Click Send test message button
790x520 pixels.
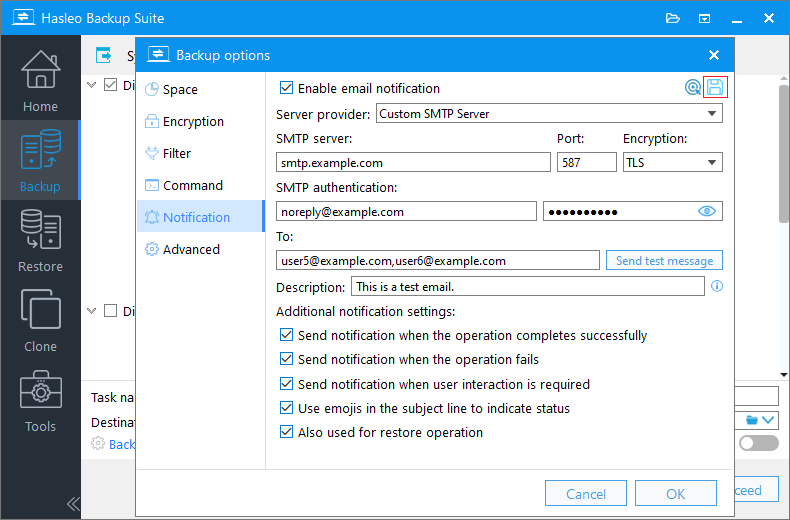664,261
